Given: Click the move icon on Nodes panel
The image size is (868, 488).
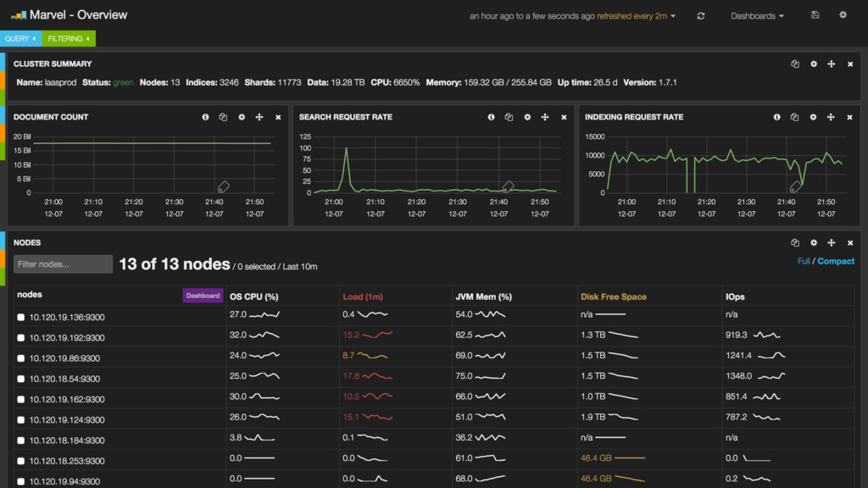Looking at the screenshot, I should tap(832, 243).
